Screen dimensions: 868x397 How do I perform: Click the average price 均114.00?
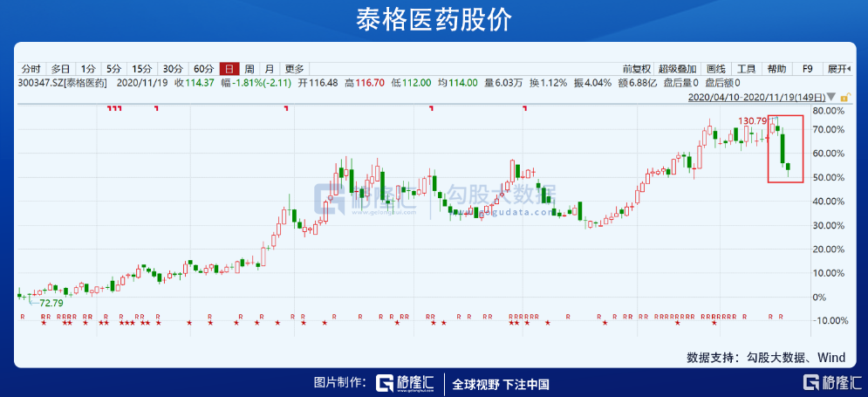[457, 83]
